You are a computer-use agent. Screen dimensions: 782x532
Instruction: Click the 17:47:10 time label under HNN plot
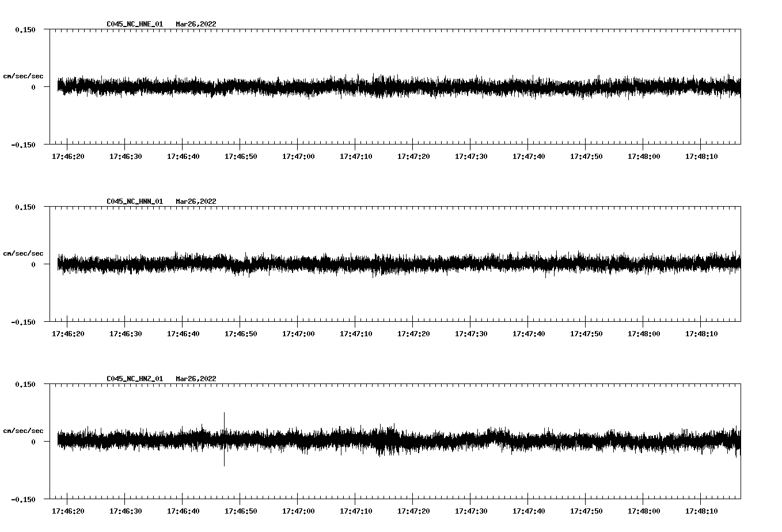coord(356,334)
